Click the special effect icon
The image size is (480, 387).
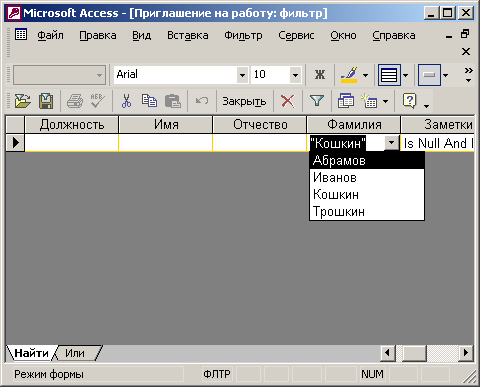(x=429, y=75)
